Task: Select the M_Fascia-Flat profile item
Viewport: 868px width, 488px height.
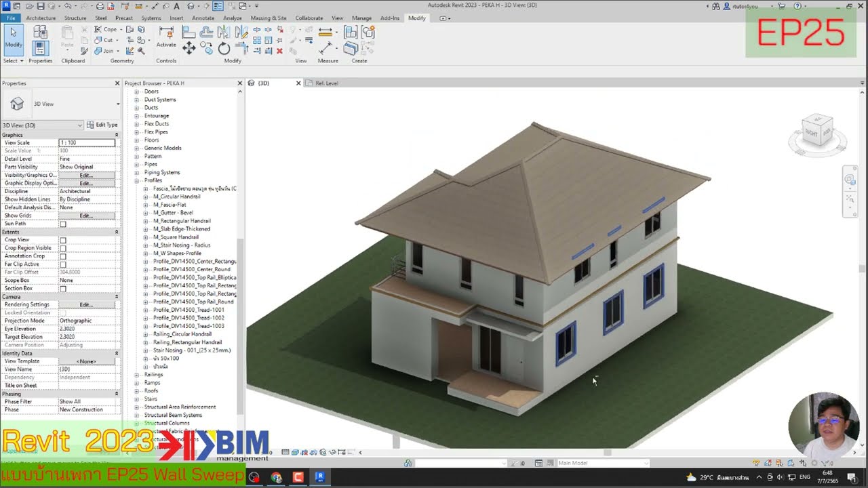Action: click(169, 205)
